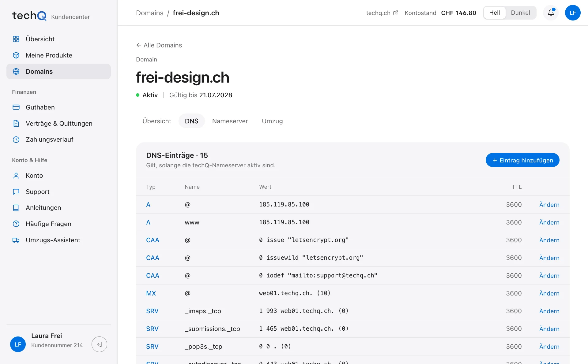Click the Typ column header

click(x=151, y=187)
